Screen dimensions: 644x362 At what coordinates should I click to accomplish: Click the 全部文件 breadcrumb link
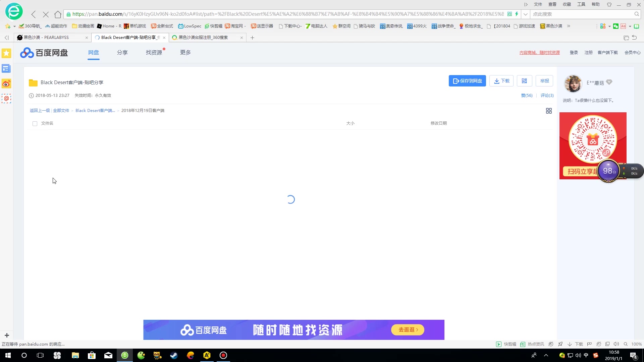[x=61, y=111]
